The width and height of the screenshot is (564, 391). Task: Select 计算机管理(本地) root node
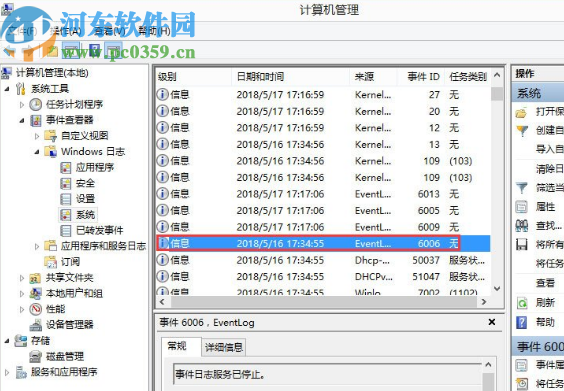click(x=52, y=73)
